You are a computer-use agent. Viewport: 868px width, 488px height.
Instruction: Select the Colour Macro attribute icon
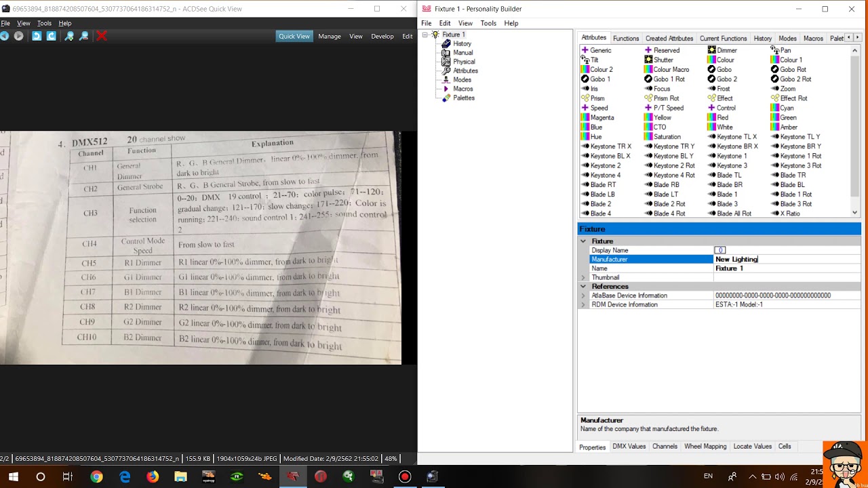tap(648, 69)
